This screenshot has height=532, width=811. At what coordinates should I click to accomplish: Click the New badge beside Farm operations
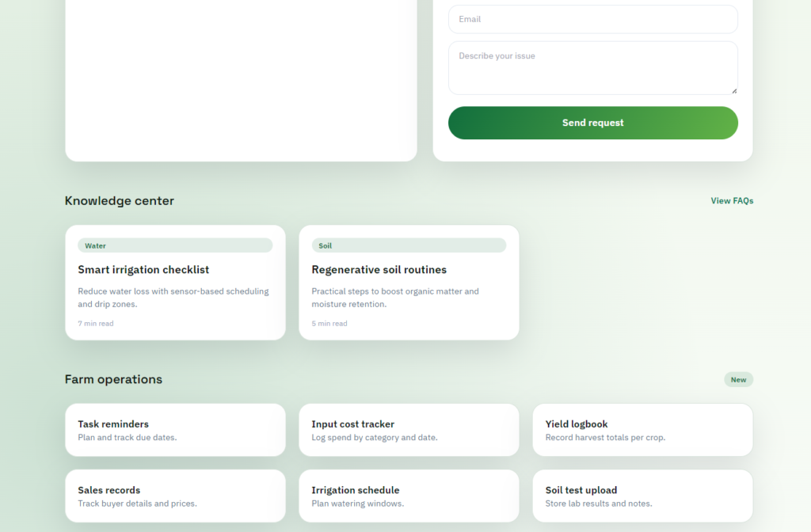coord(738,379)
